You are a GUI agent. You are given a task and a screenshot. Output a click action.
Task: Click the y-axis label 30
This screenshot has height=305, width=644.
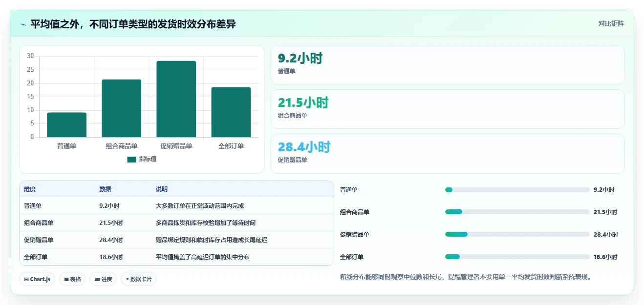(x=30, y=56)
